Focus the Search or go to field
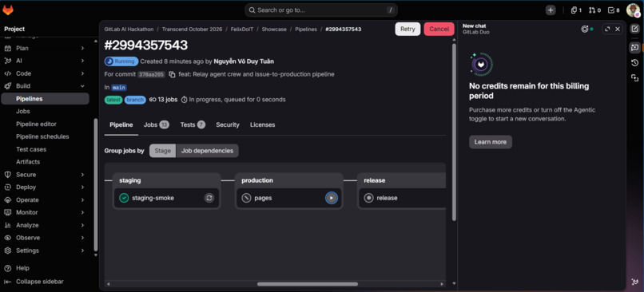 tap(321, 10)
